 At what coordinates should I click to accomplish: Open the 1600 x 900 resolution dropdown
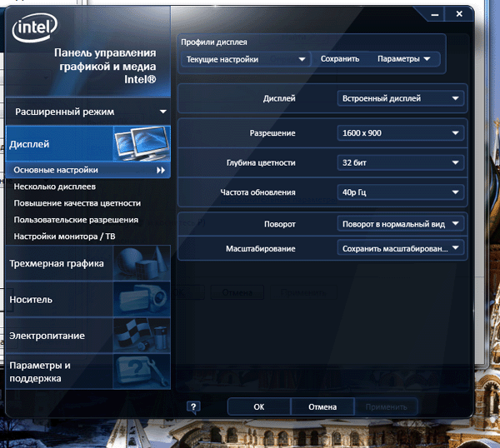pyautogui.click(x=401, y=133)
